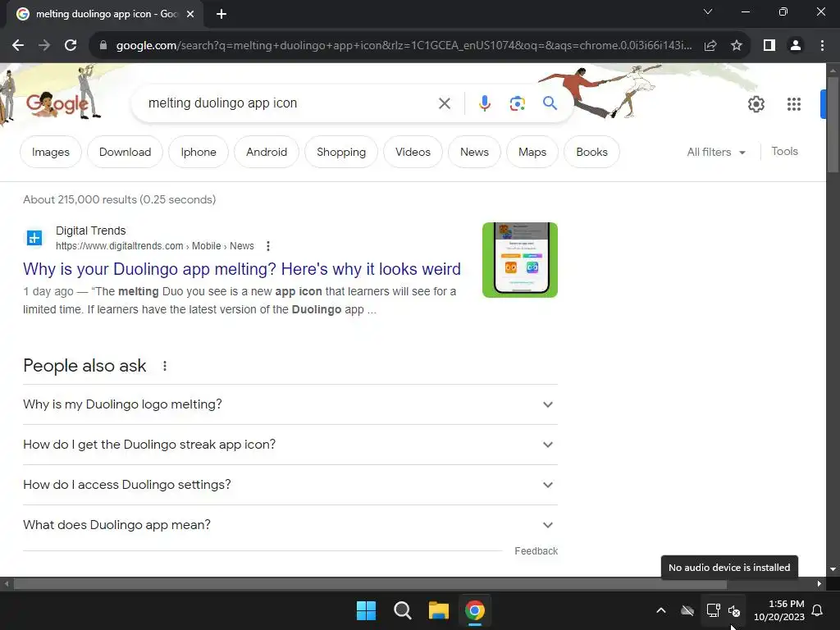Open the All filters dropdown
The width and height of the screenshot is (840, 630).
click(x=716, y=152)
